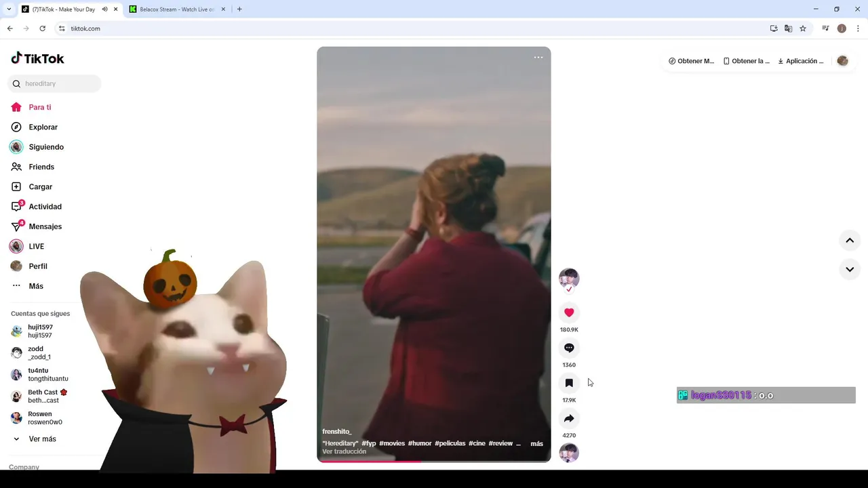Viewport: 868px width, 488px height.
Task: Click Obtener la app button
Action: (746, 61)
